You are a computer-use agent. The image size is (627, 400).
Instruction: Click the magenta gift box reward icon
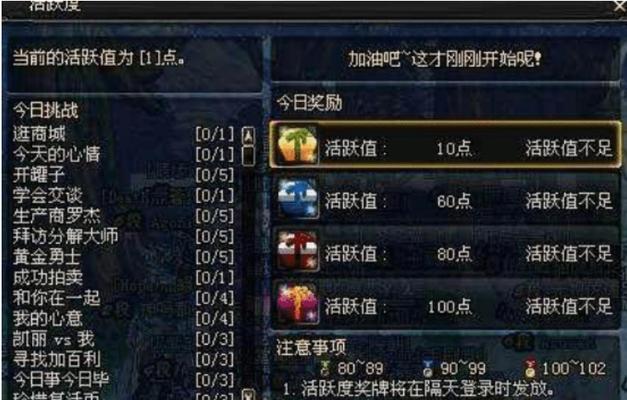coord(298,303)
